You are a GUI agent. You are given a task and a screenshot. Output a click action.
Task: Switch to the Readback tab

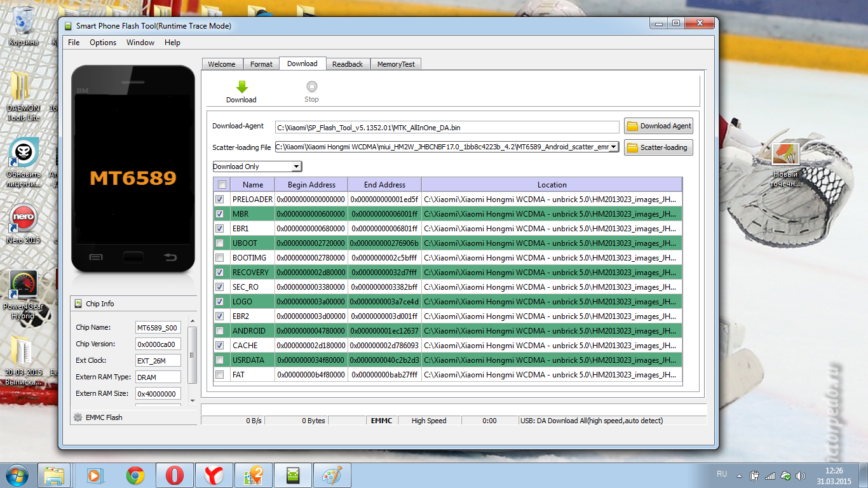click(x=347, y=64)
